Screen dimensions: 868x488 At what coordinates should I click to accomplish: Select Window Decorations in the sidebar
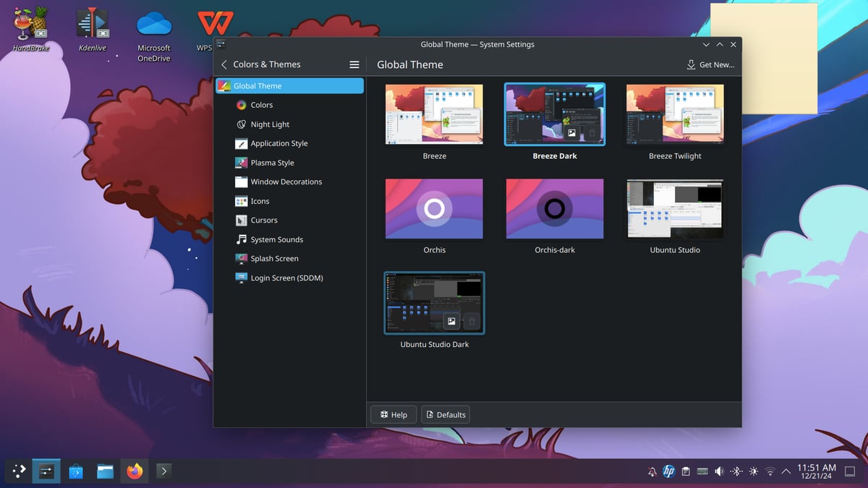[286, 182]
